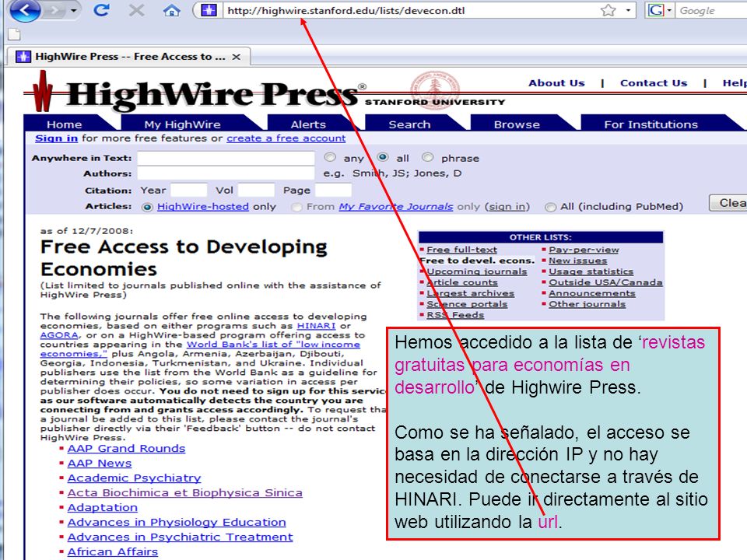Screen dimensions: 747x560
Task: Bookmark this page with the star icon
Action: pyautogui.click(x=608, y=10)
